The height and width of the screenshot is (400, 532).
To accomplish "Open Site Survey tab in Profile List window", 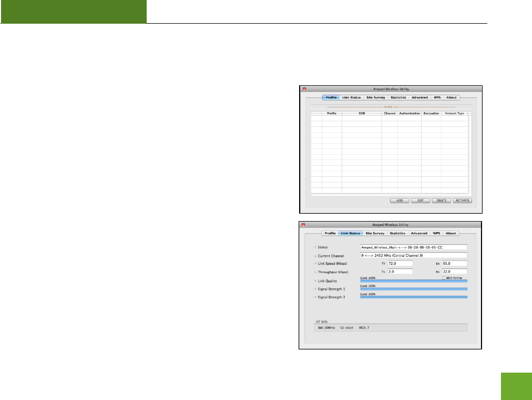I will pyautogui.click(x=375, y=97).
